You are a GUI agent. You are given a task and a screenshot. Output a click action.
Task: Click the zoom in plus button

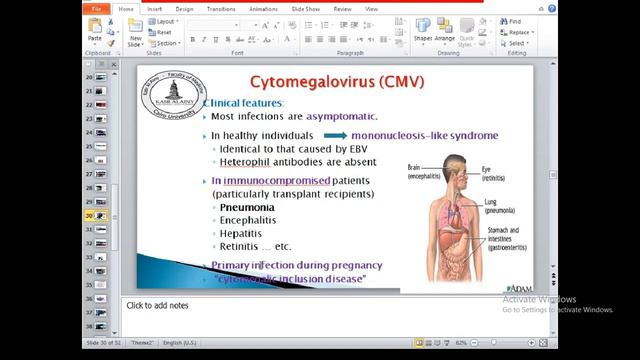(x=531, y=343)
